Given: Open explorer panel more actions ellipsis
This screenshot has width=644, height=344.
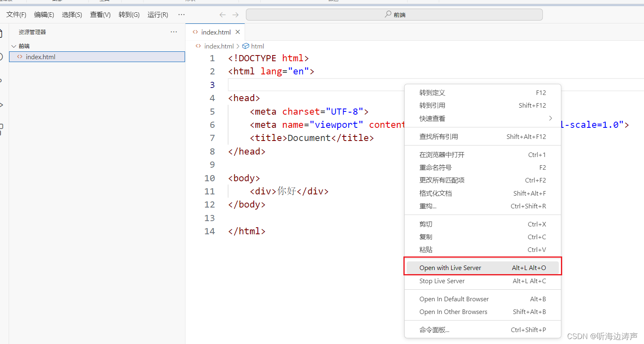Looking at the screenshot, I should [174, 32].
